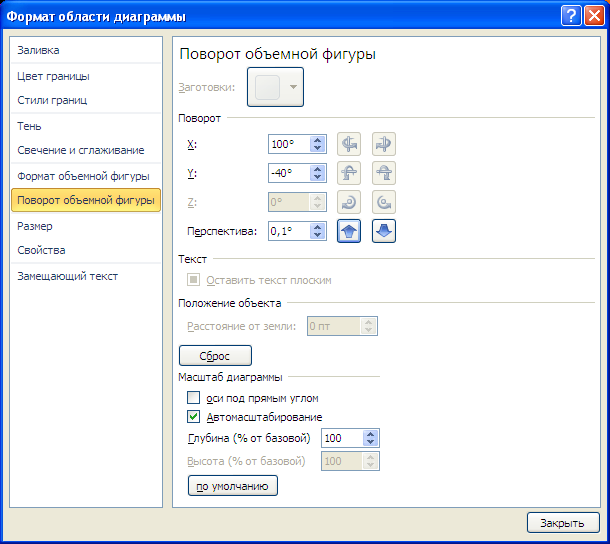Click the Перспектива field showing 0,1°
Image resolution: width=610 pixels, height=544 pixels.
click(289, 231)
